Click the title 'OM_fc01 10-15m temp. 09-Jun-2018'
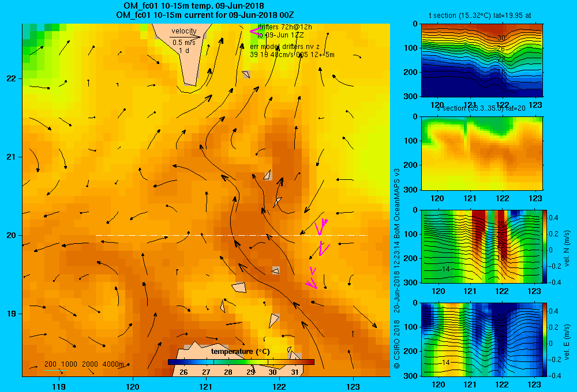This screenshot has width=577, height=392. (193, 6)
